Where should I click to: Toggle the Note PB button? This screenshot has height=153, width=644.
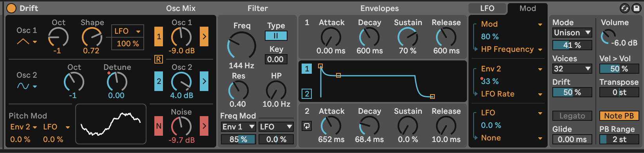click(619, 116)
